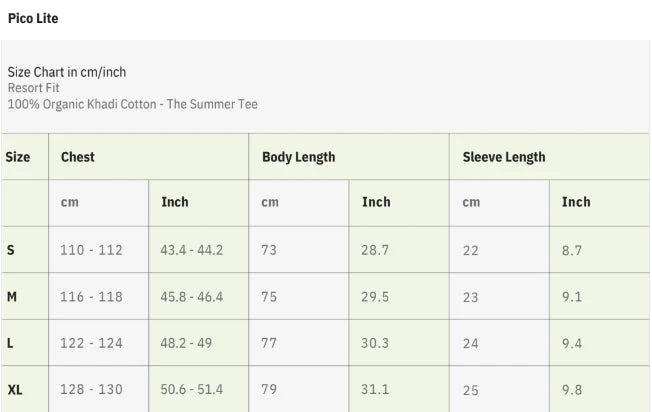The width and height of the screenshot is (652, 412).
Task: Click the Sleeve Length column header
Action: click(x=504, y=157)
